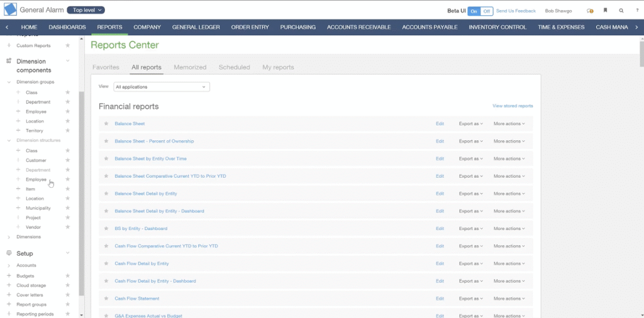Click the sidebar scroll down arrow
Viewport: 644px width, 318px height.
(x=81, y=315)
